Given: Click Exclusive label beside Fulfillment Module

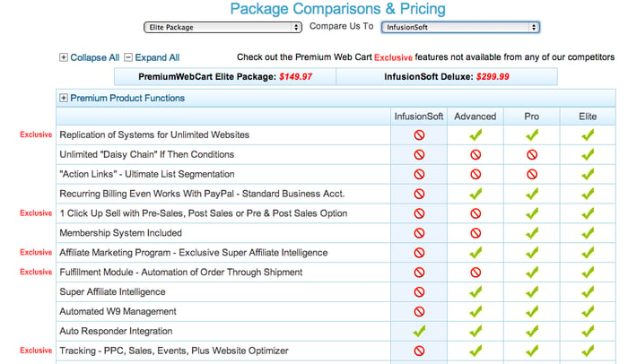Looking at the screenshot, I should point(36,272).
